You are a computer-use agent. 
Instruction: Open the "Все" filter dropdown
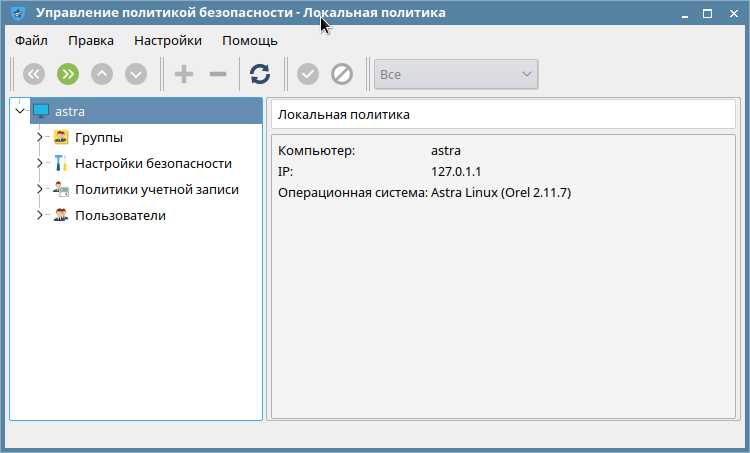click(456, 74)
